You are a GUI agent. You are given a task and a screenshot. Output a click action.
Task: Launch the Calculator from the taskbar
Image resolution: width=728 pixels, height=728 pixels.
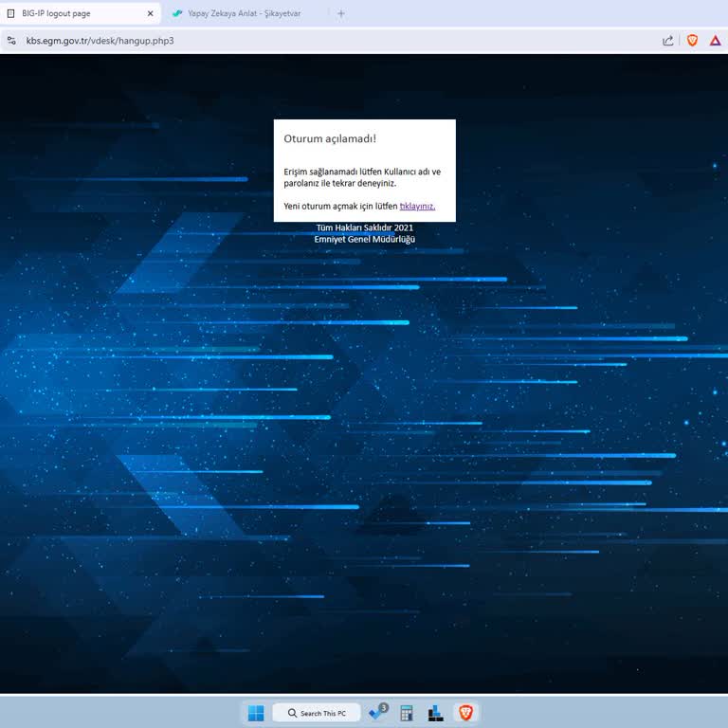[407, 713]
